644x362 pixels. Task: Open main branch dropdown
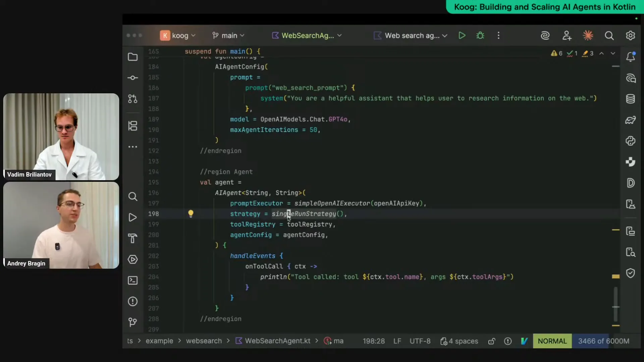coord(228,36)
